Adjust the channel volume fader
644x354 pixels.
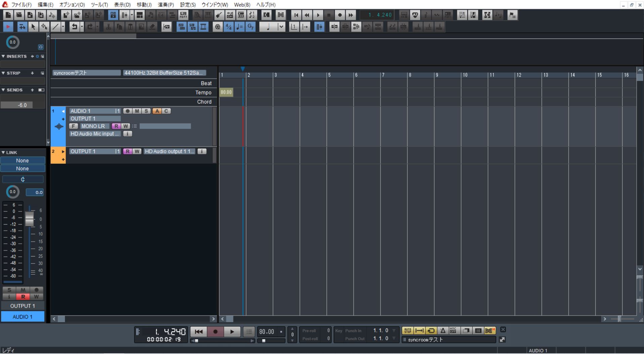[30, 219]
